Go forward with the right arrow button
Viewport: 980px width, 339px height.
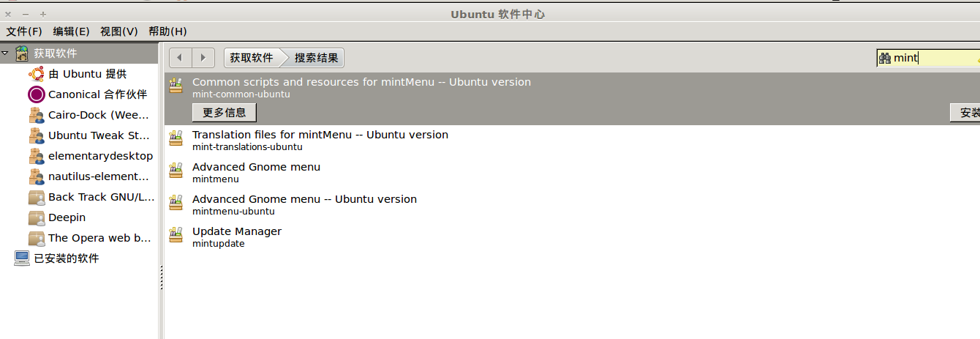coord(203,58)
